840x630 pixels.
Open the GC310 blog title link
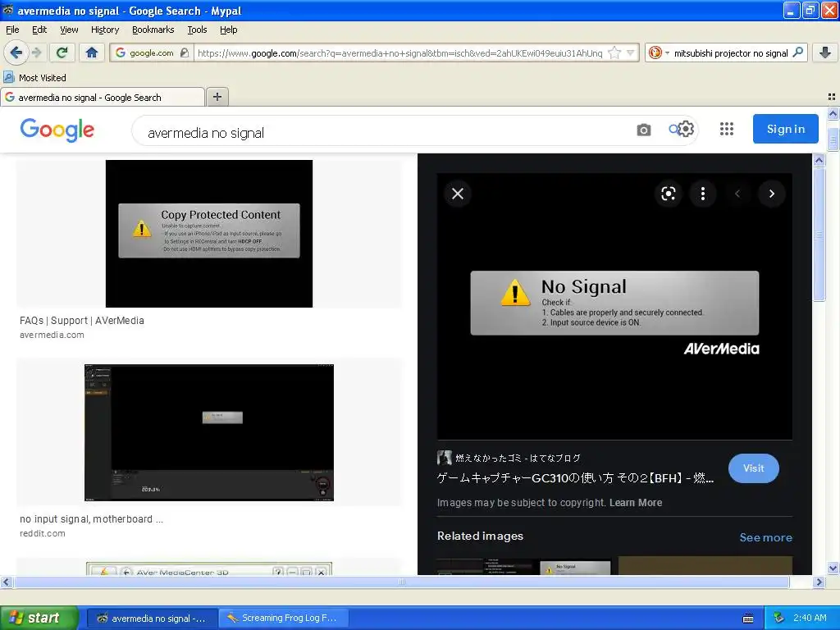click(575, 478)
